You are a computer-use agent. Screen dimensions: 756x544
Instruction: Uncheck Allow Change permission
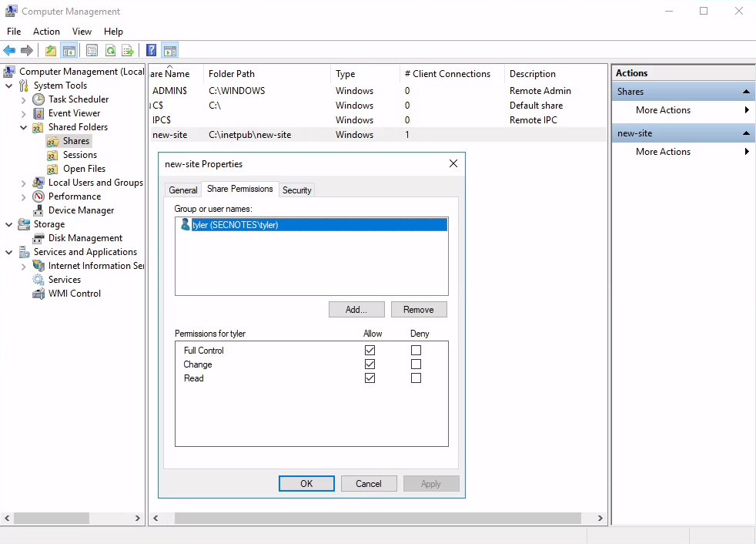[x=370, y=364]
